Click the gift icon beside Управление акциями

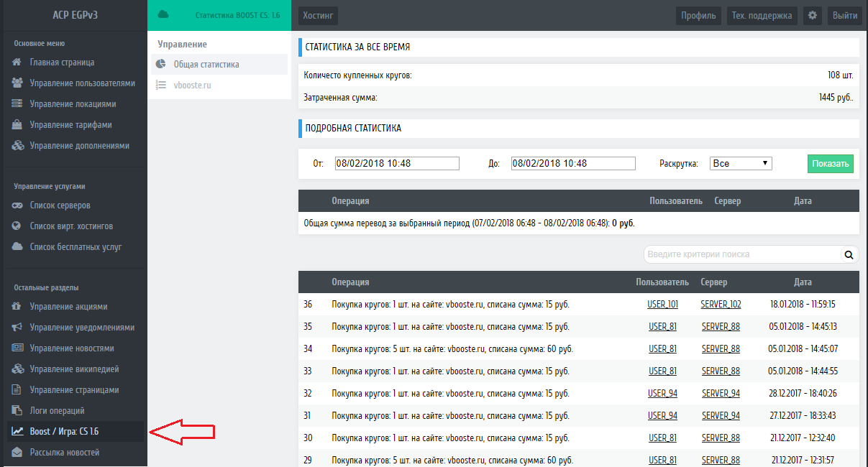(x=17, y=307)
